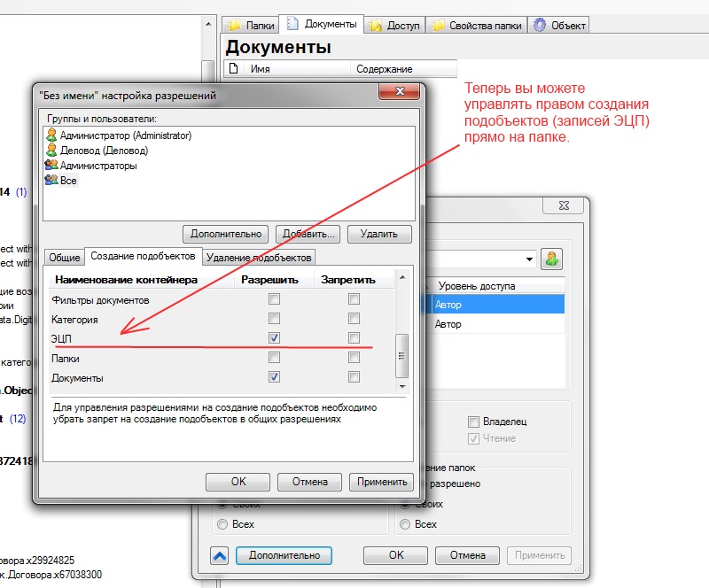Image resolution: width=709 pixels, height=588 pixels.
Task: Click the blue collapse arrow icon button
Action: [220, 555]
